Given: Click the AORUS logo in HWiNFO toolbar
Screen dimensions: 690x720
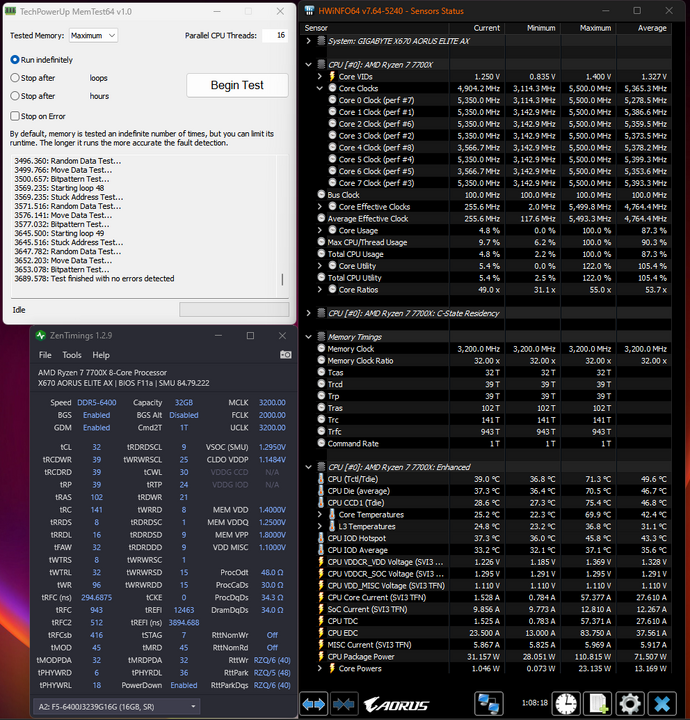Looking at the screenshot, I should [x=396, y=705].
